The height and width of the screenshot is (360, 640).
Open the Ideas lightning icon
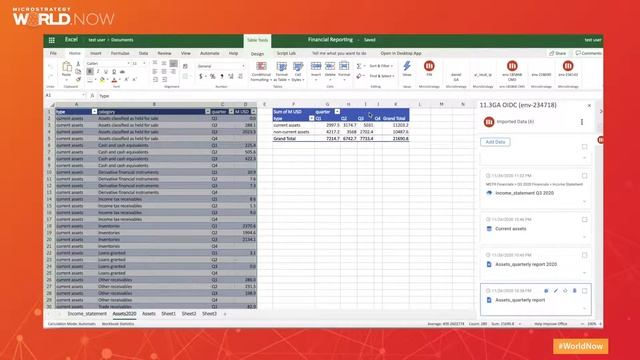coord(407,66)
